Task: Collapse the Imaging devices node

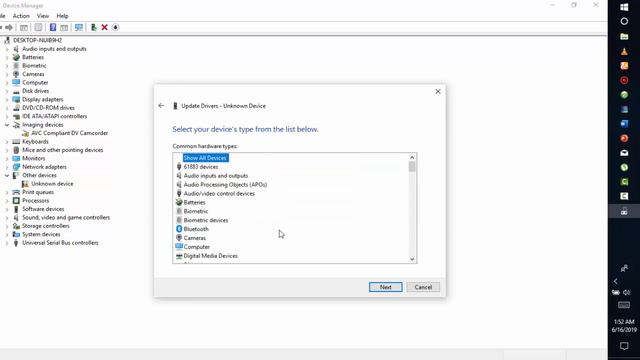Action: coord(7,125)
